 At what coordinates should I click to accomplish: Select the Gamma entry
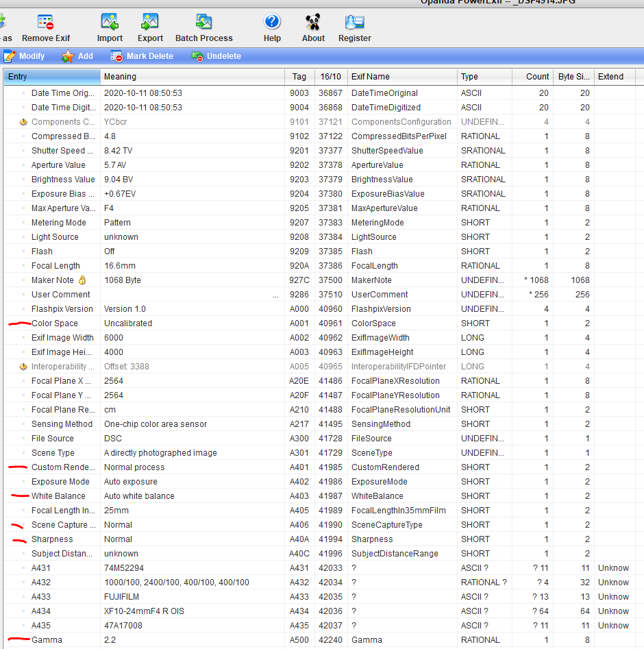47,640
